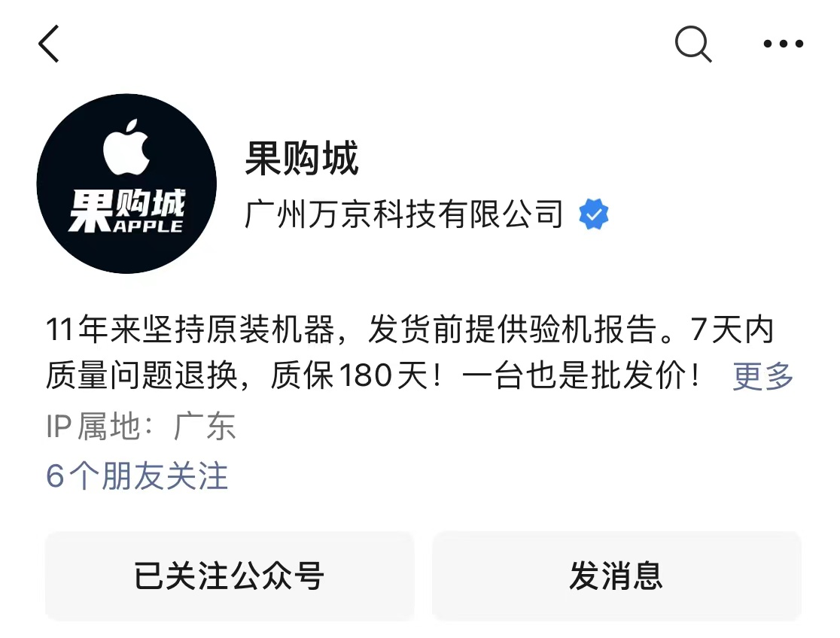Tap the blue verified badge icon
The width and height of the screenshot is (840, 638).
click(x=594, y=214)
